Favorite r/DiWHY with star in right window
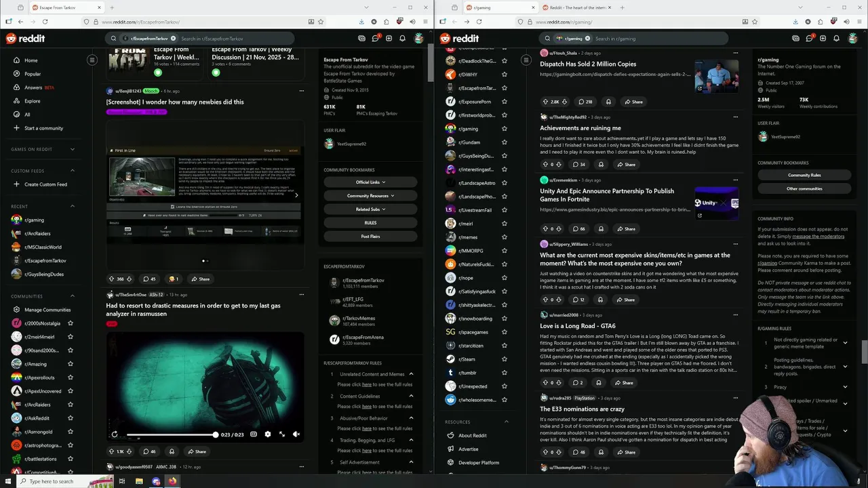 505,75
